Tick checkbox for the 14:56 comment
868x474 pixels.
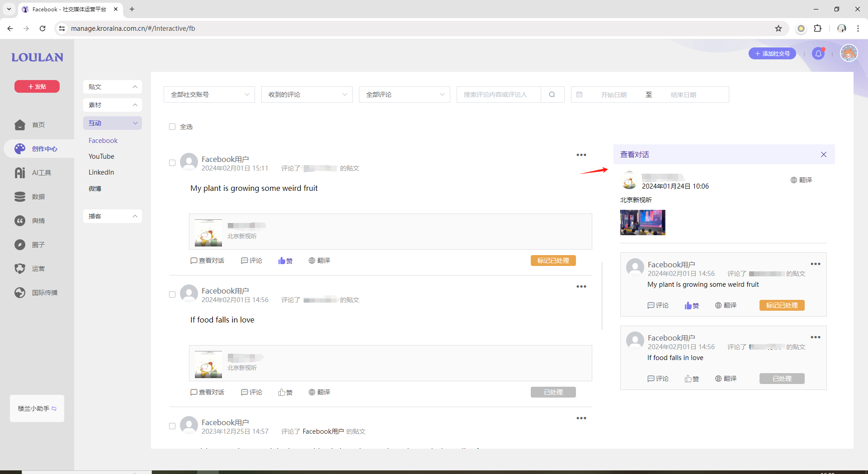tap(172, 294)
